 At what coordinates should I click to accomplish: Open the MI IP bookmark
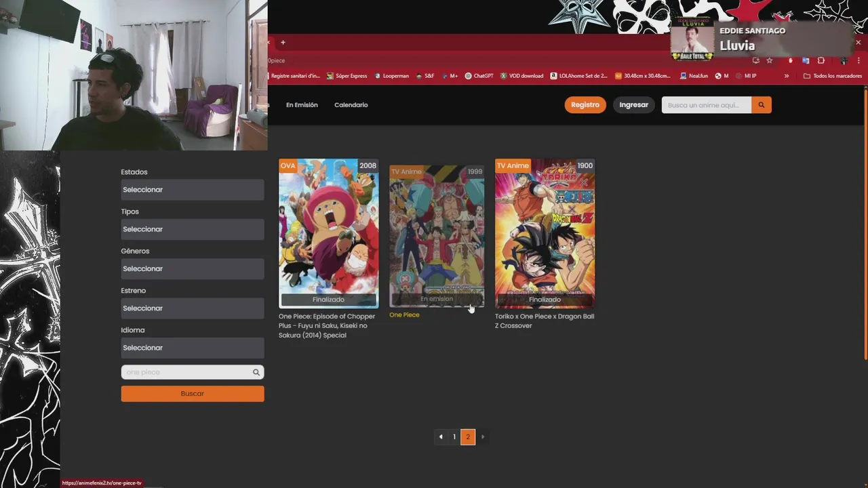[x=745, y=76]
